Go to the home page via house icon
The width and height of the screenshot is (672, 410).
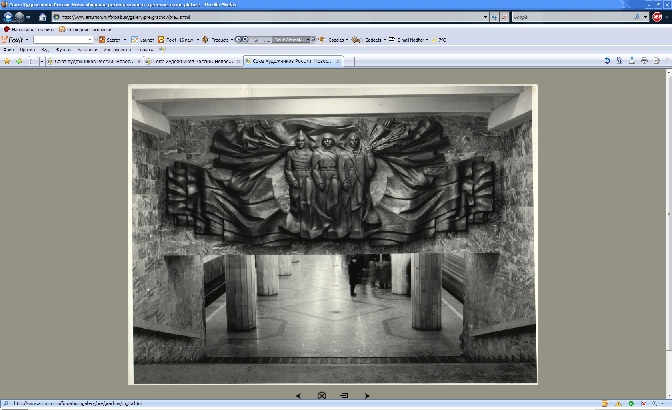click(42, 17)
